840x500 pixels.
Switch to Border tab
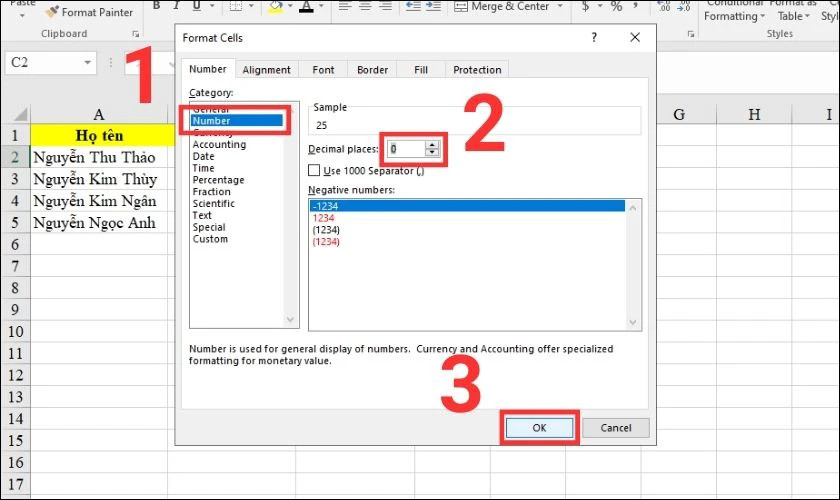coord(372,70)
